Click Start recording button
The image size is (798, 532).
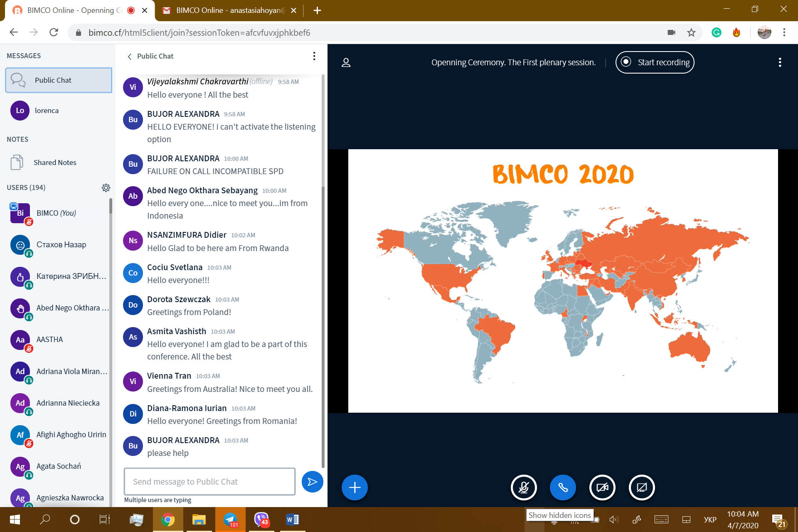655,62
